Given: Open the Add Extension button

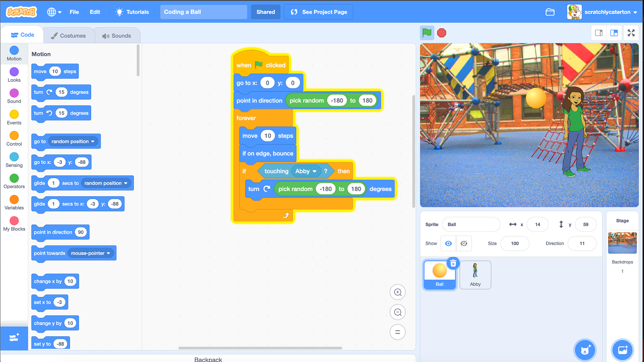Looking at the screenshot, I should [14, 338].
